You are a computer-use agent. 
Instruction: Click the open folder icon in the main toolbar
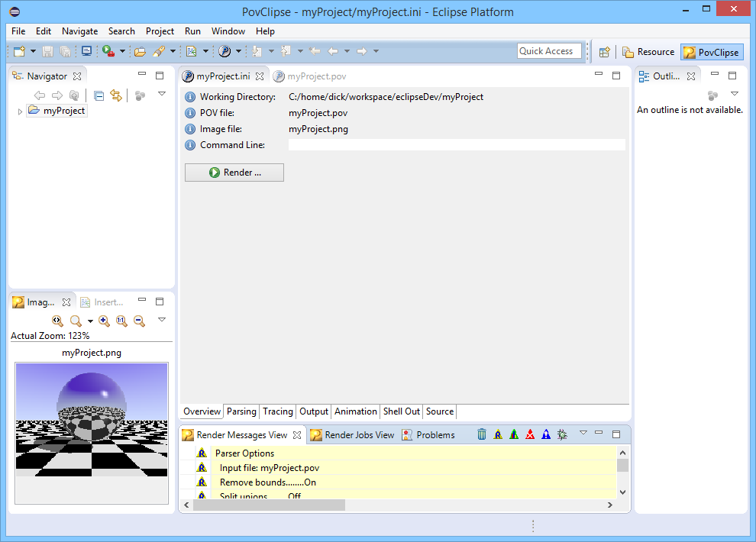(140, 51)
